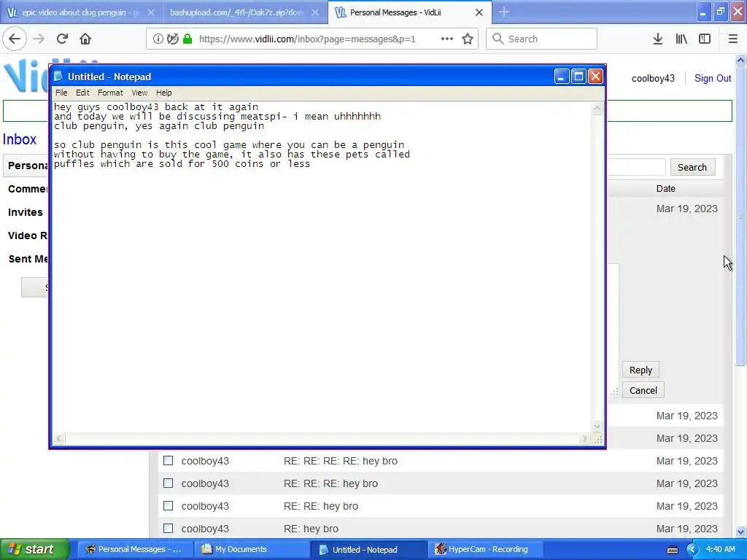Click Notepad vertical scrollbar up arrow
Screen dimensions: 747x560
click(x=597, y=108)
